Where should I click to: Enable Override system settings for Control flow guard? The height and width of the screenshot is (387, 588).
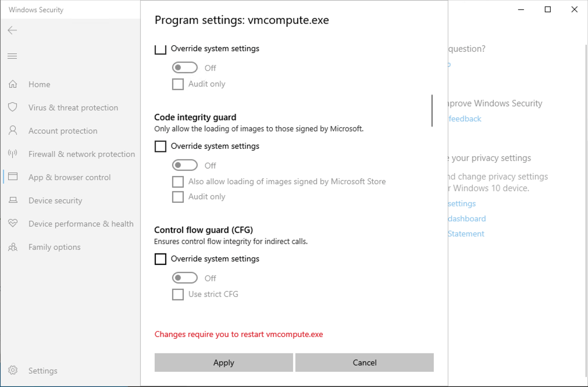click(161, 259)
